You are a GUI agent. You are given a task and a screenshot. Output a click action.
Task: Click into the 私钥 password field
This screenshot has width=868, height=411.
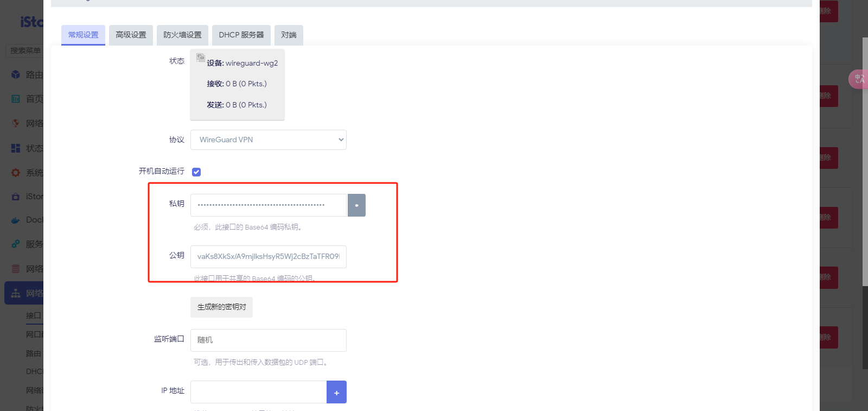[268, 205]
